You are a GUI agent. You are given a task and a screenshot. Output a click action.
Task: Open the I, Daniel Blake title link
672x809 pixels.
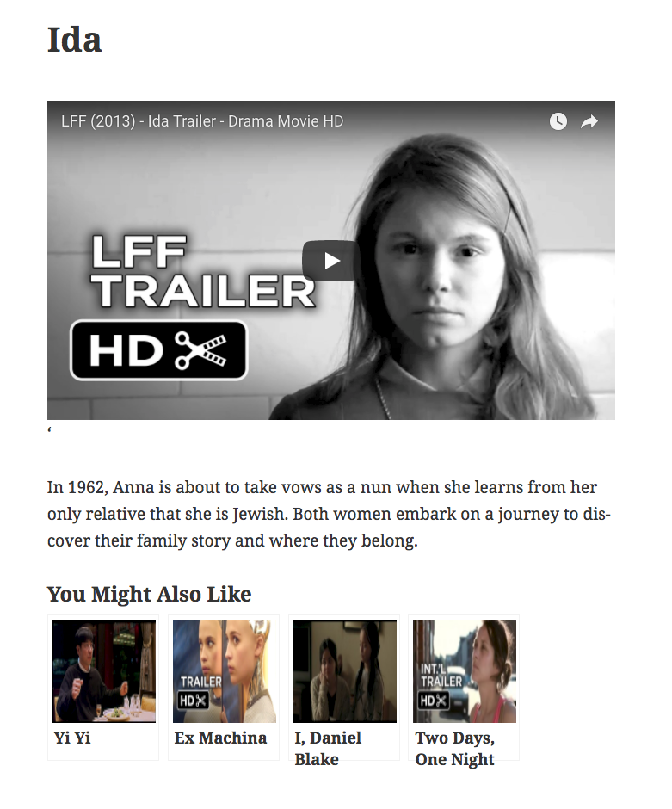(x=328, y=749)
